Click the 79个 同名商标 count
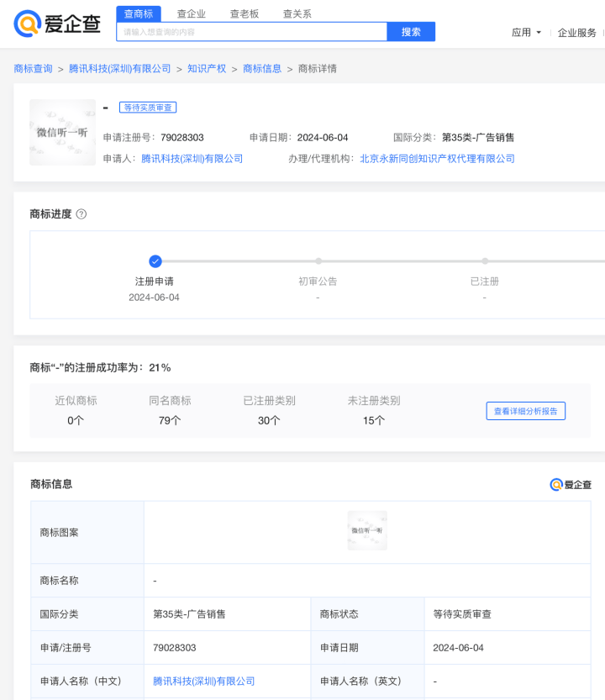 pyautogui.click(x=170, y=420)
